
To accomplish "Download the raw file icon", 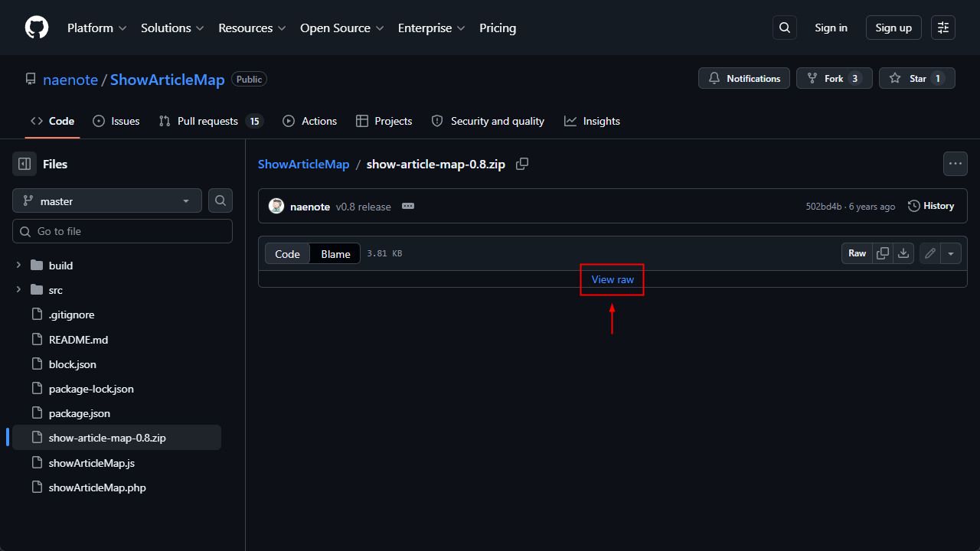I will [x=903, y=253].
